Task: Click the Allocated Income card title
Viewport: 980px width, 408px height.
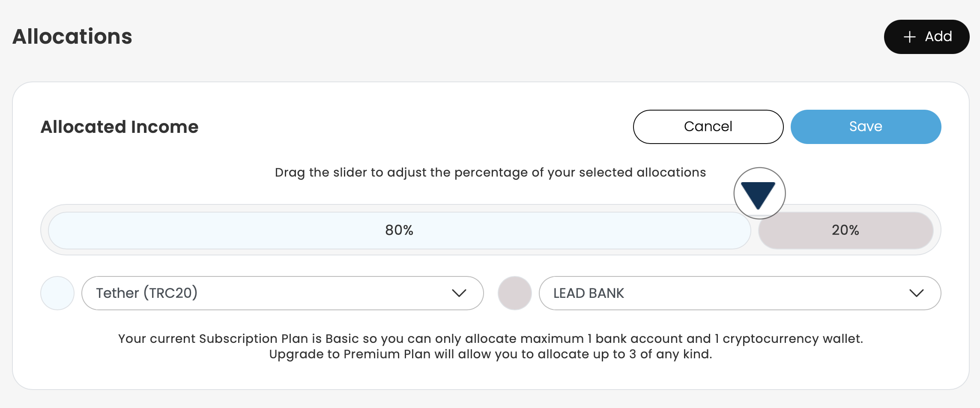Action: pos(120,127)
